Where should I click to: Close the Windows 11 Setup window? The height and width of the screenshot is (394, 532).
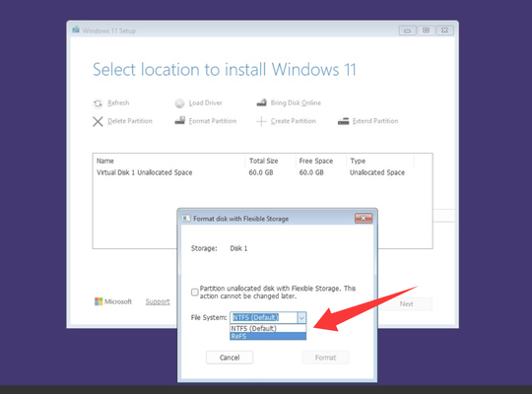pos(444,31)
